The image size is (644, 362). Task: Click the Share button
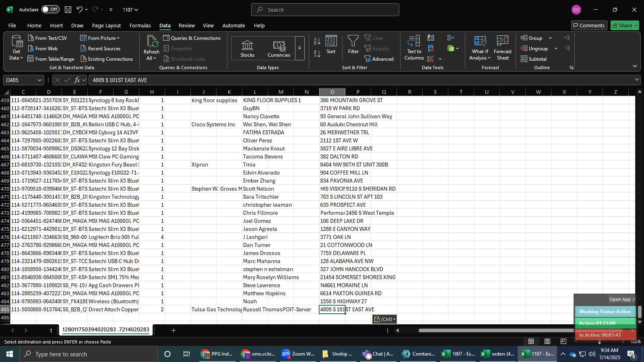[625, 25]
